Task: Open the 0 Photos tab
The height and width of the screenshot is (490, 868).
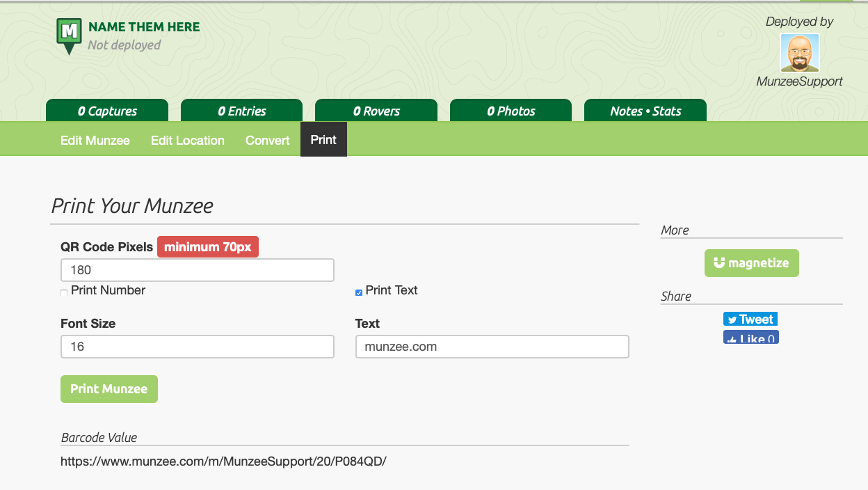Action: click(x=511, y=111)
